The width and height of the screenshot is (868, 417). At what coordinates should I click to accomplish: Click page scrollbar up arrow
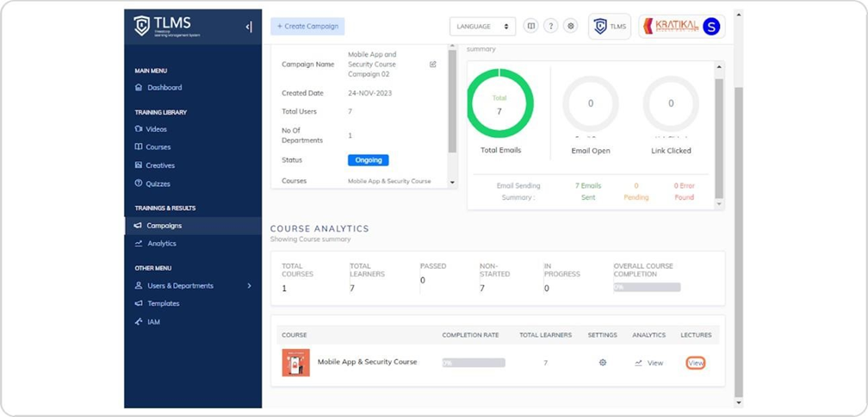[738, 13]
